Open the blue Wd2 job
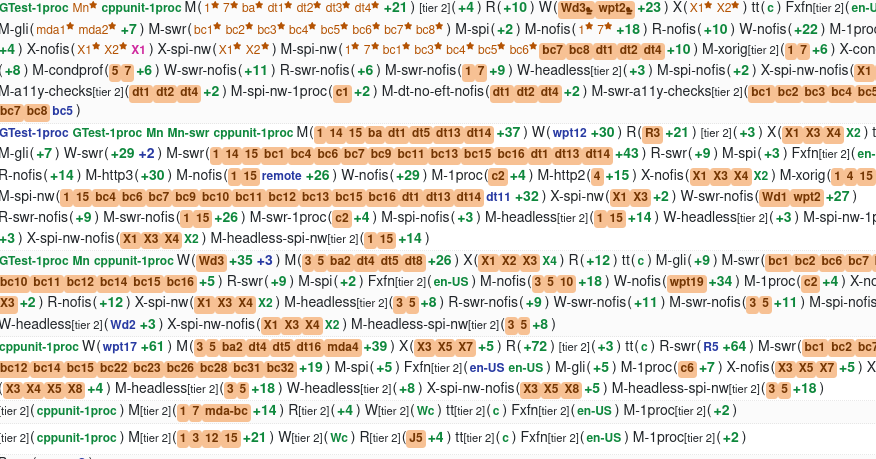 [123, 324]
